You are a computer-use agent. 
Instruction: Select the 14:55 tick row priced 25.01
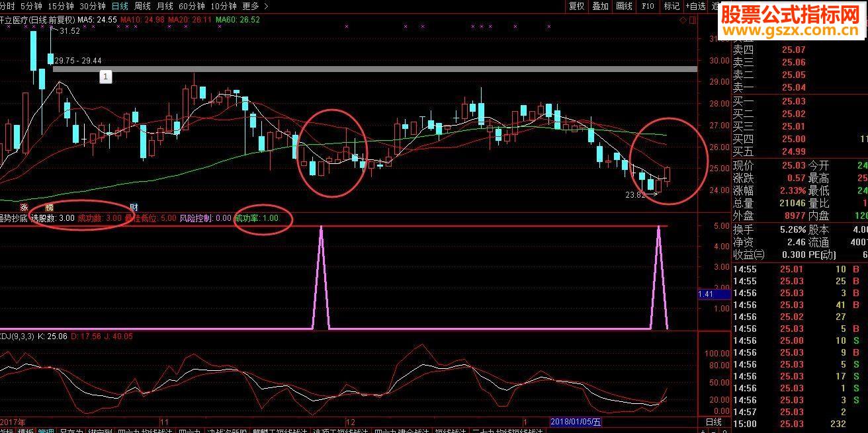(x=800, y=270)
